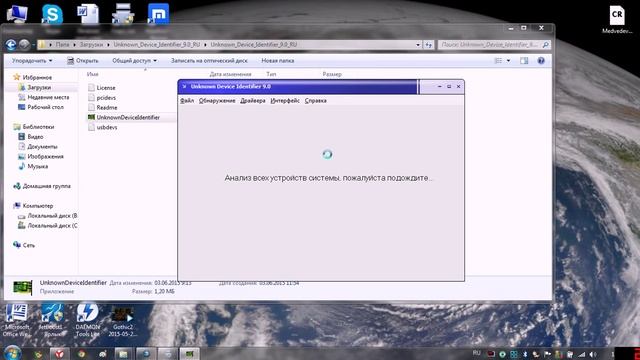
Task: Click Новая папка button in Explorer
Action: (278, 60)
